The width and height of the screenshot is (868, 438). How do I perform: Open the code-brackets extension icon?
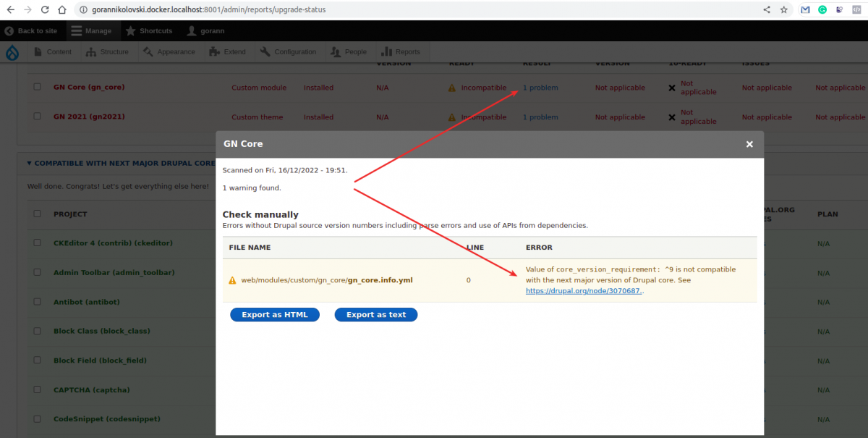coord(856,10)
